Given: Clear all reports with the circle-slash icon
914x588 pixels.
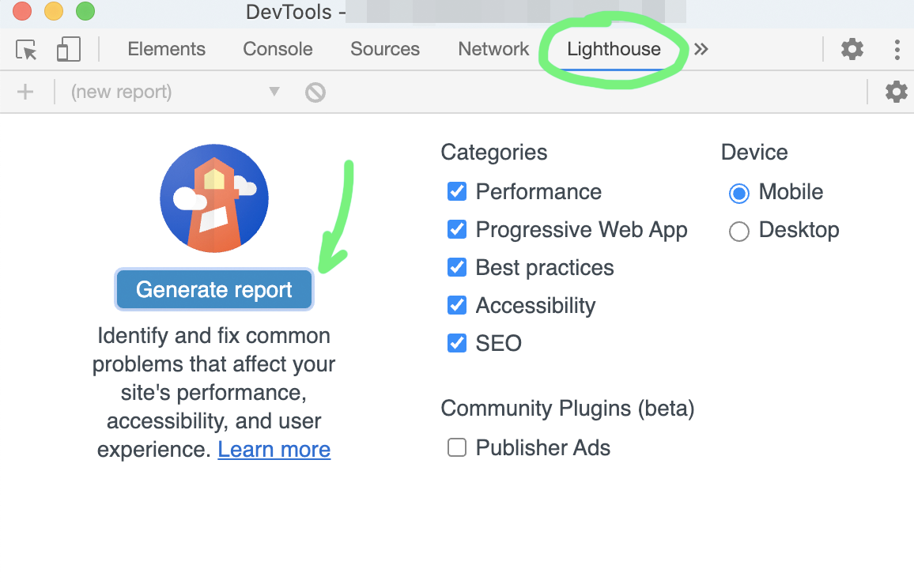Looking at the screenshot, I should tap(315, 92).
